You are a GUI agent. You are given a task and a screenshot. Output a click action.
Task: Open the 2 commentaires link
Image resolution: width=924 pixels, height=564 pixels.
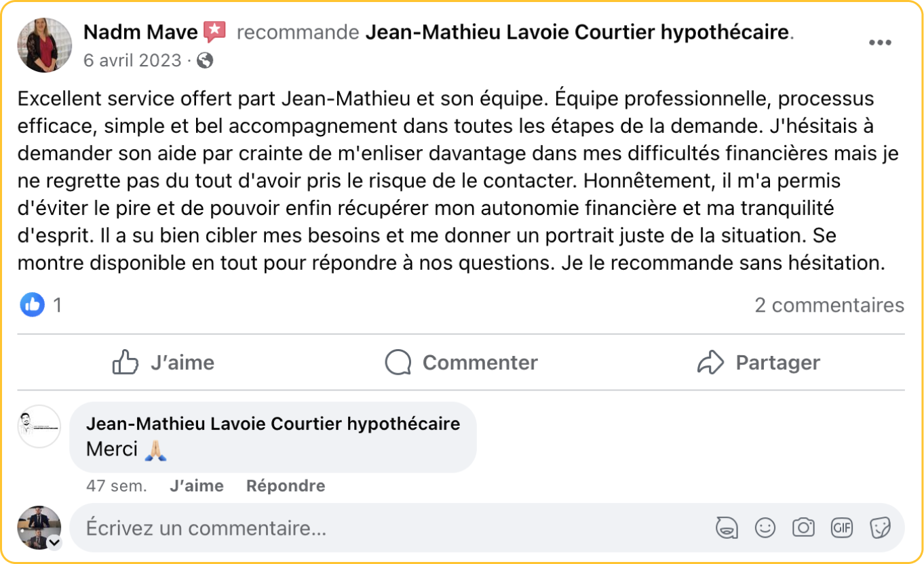[x=829, y=305]
